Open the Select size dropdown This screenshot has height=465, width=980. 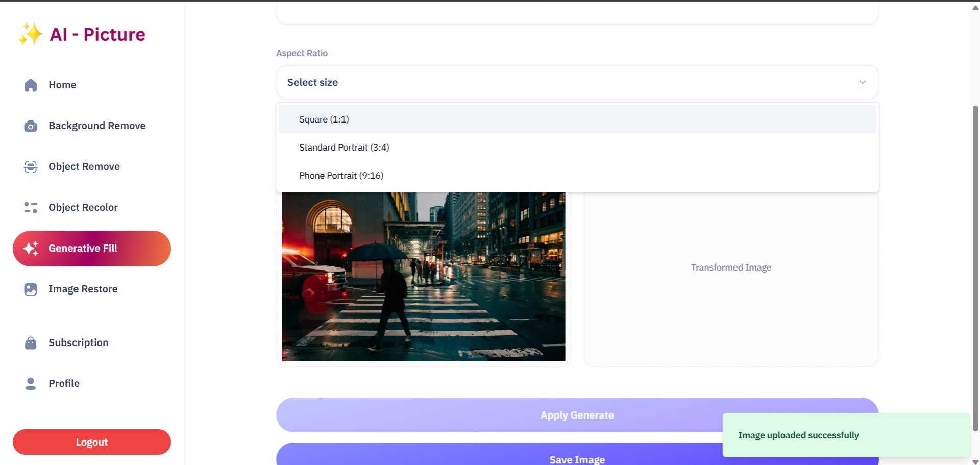577,82
